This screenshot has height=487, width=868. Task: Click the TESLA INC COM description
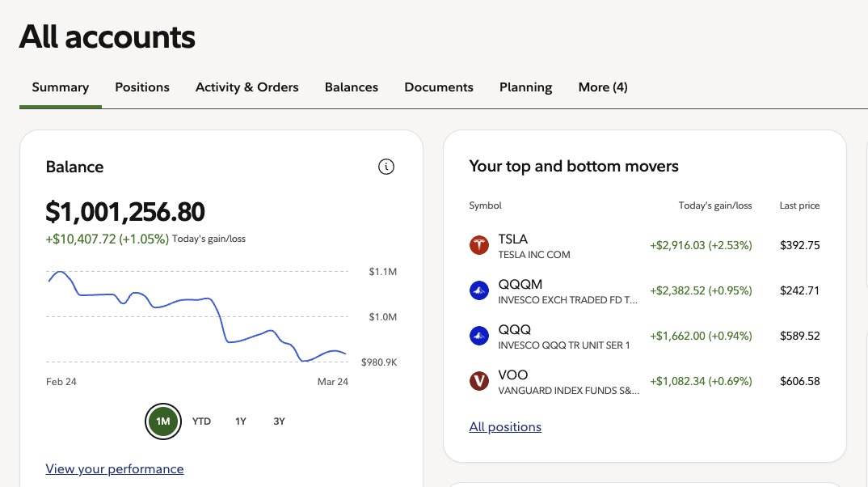534,255
